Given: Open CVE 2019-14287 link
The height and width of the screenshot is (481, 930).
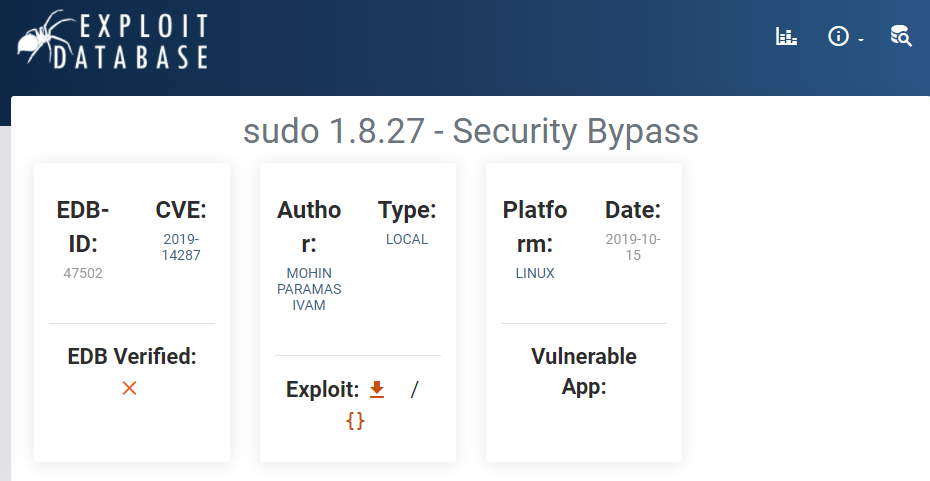Looking at the screenshot, I should pyautogui.click(x=181, y=247).
